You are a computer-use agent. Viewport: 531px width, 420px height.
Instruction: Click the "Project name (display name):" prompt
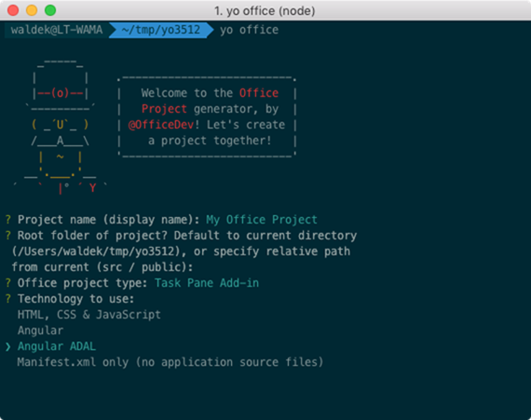click(108, 220)
